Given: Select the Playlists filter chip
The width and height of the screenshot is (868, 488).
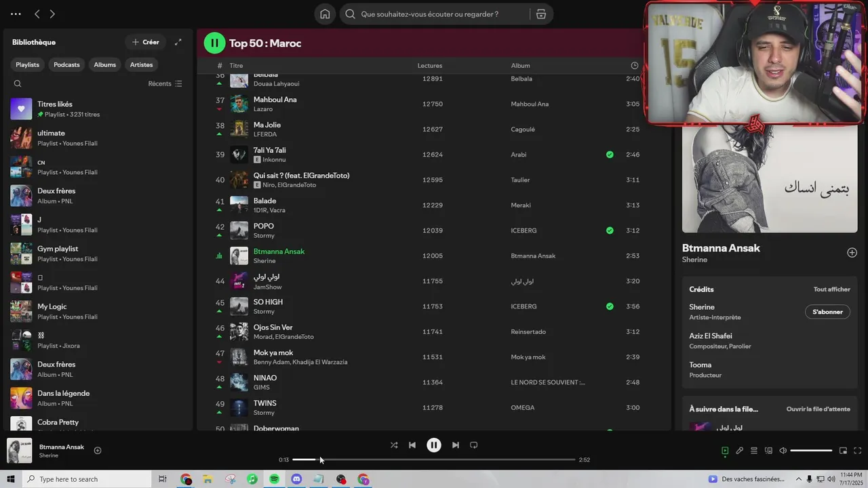Looking at the screenshot, I should tap(28, 64).
